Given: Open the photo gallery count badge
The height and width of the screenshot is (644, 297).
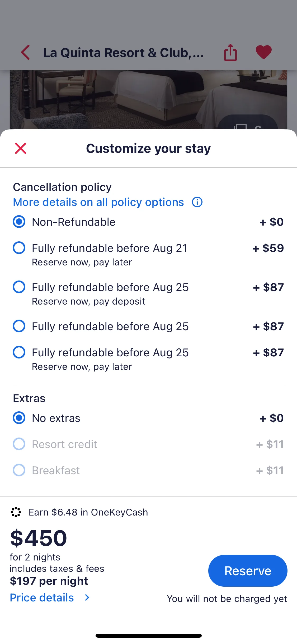Looking at the screenshot, I should (248, 123).
